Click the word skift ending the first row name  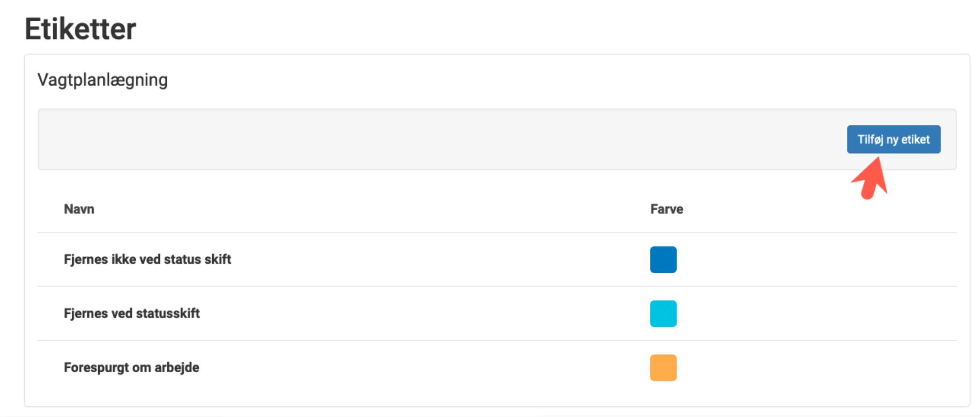pyautogui.click(x=218, y=259)
